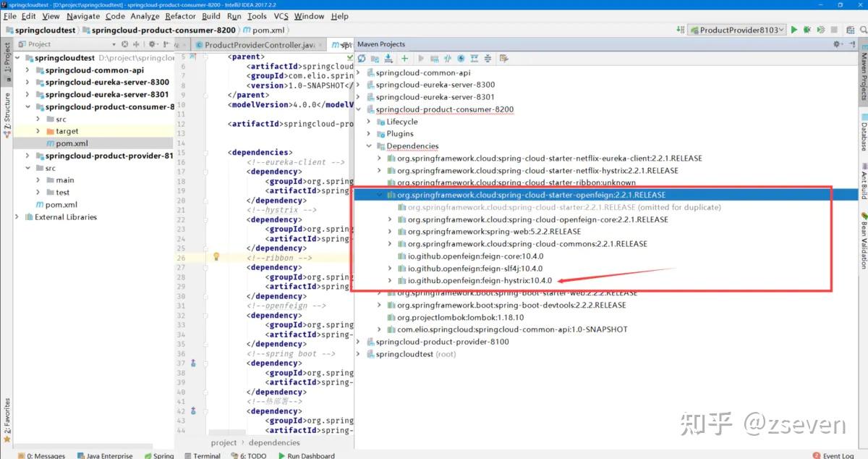Run ProductProvider8103 with the green play icon
Screen dimensions: 868x459
793,30
